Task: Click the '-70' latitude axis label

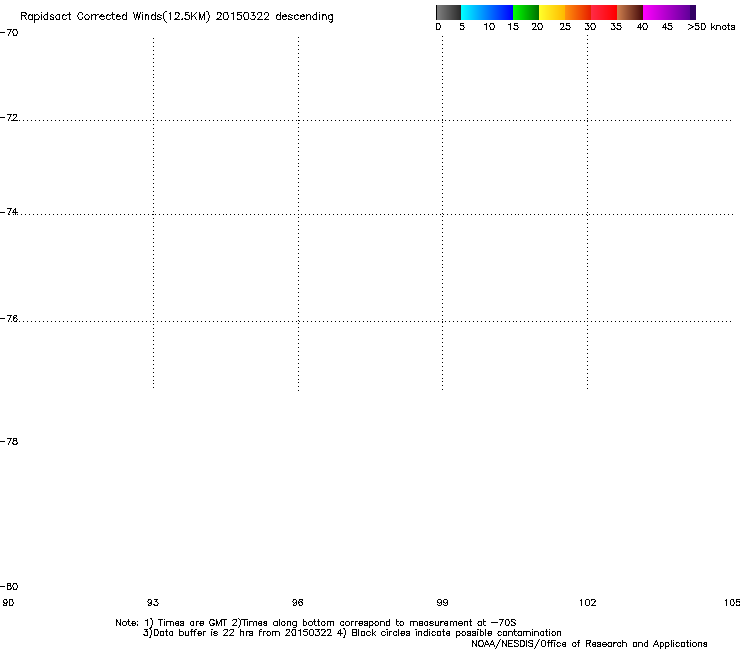Action: [9, 33]
